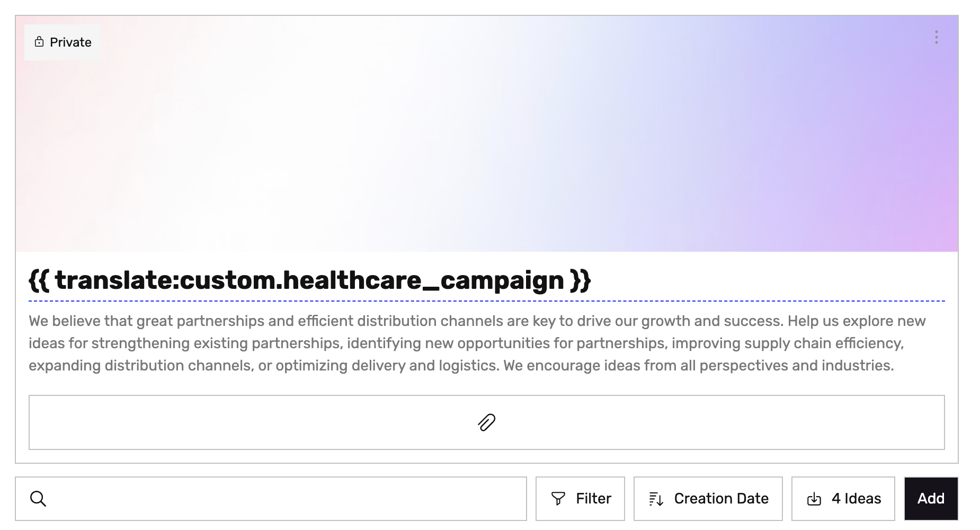Focus the ideas search input field
Screen dimensions: 980x530
click(x=286, y=499)
